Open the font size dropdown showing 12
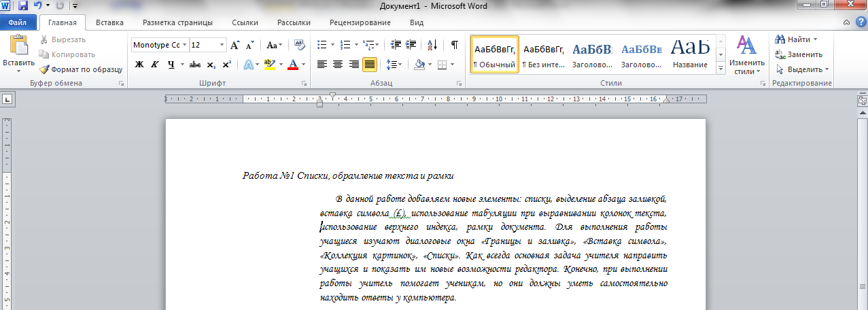Screen dimensions: 868x310 pos(222,45)
